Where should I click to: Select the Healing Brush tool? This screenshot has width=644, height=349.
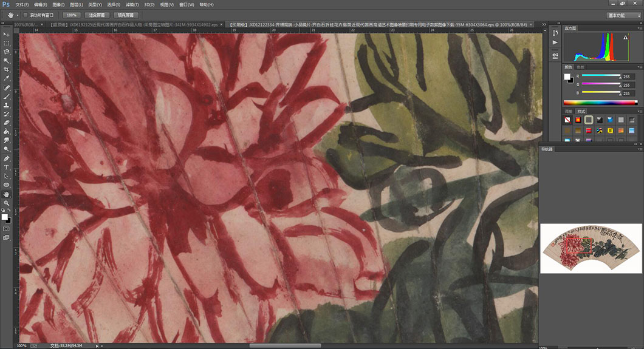[6, 88]
